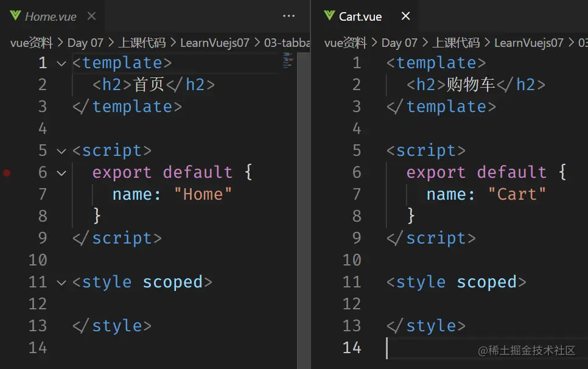The height and width of the screenshot is (369, 588).
Task: Place cursor on line 14 in Cart.vue
Action: coord(426,348)
